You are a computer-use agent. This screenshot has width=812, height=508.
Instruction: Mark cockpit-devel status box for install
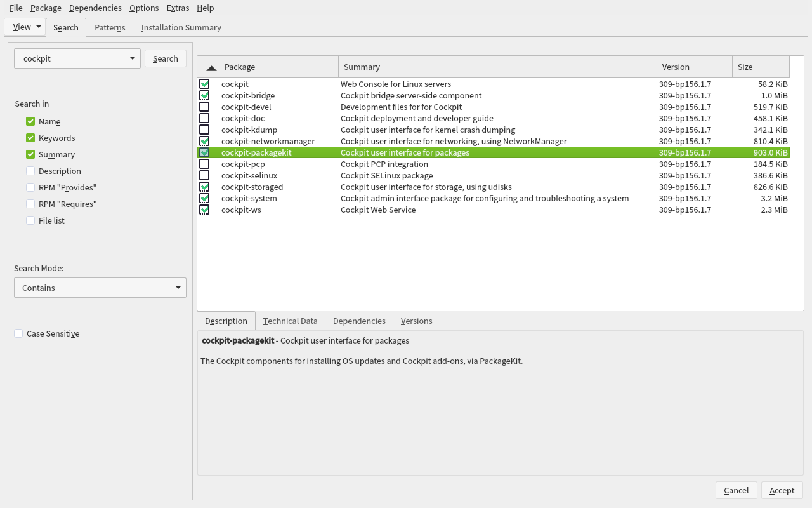pos(204,107)
